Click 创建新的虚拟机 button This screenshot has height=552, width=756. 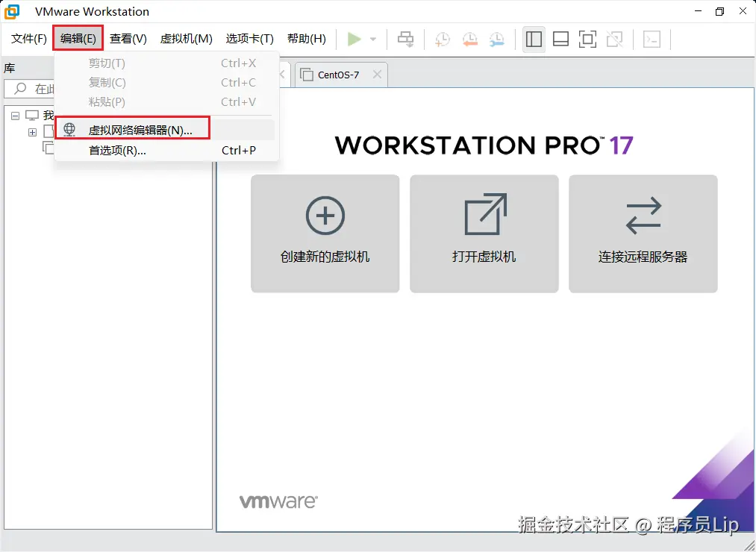[x=325, y=233]
